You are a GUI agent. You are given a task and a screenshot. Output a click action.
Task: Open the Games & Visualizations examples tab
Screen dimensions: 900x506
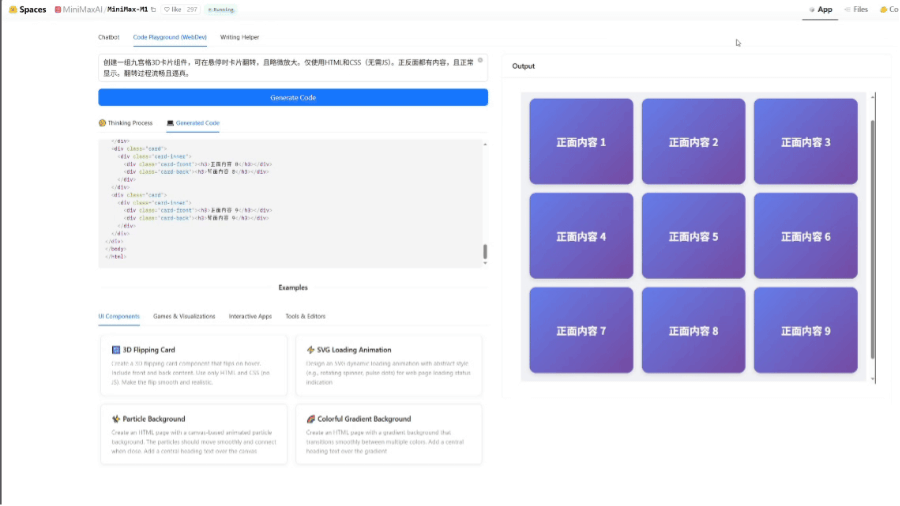pos(184,316)
